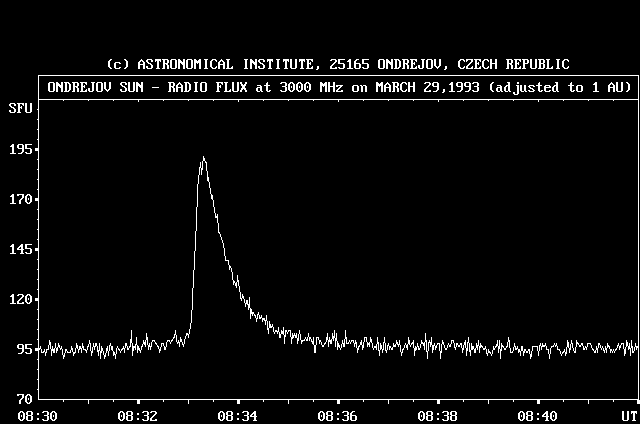Select the 120 value on flux axis
Viewport: 640px width, 424px height.
coord(19,299)
